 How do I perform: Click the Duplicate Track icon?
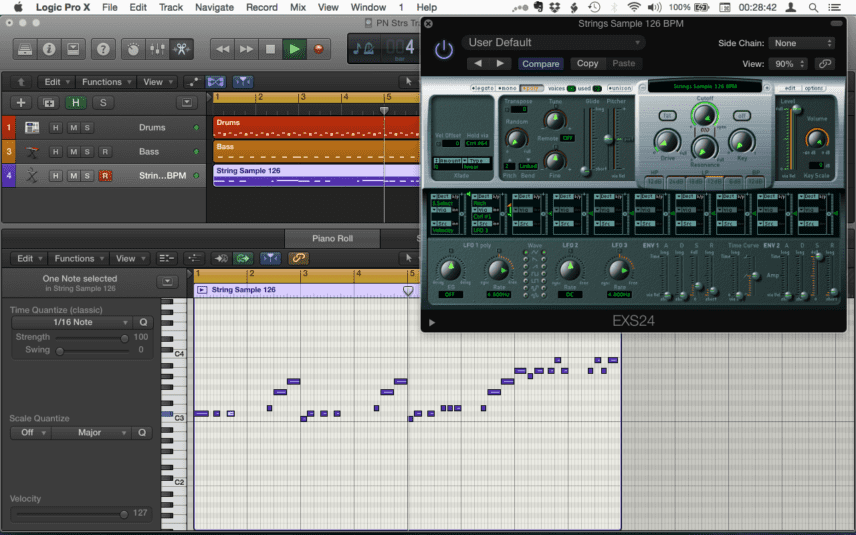[x=49, y=103]
